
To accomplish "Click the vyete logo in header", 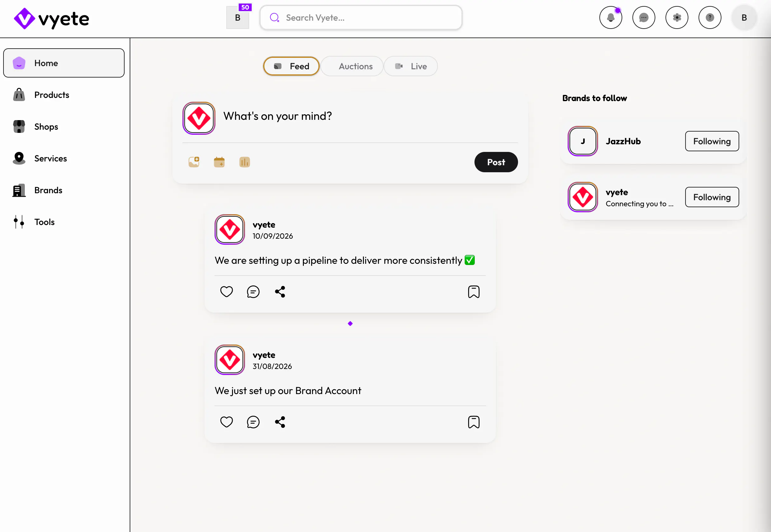I will pyautogui.click(x=52, y=19).
